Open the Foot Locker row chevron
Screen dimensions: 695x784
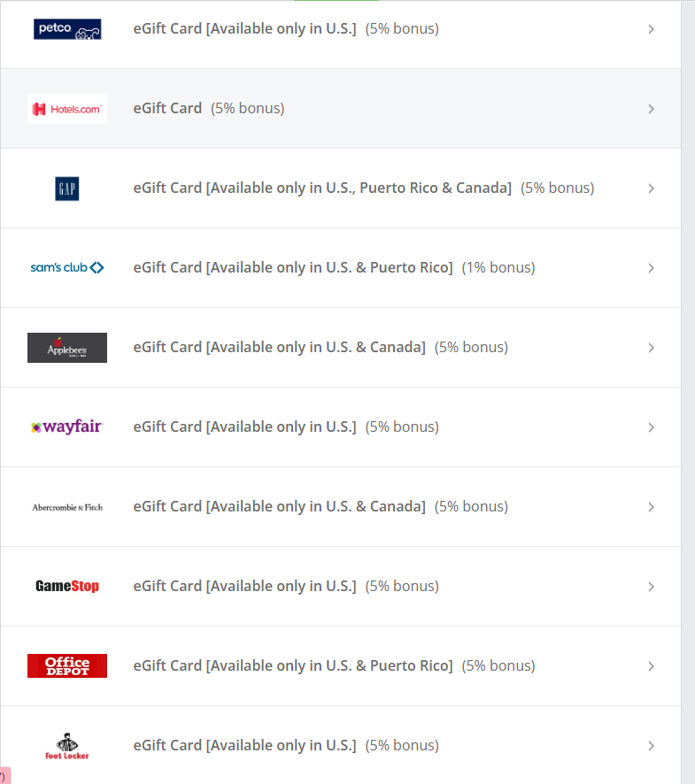point(651,746)
